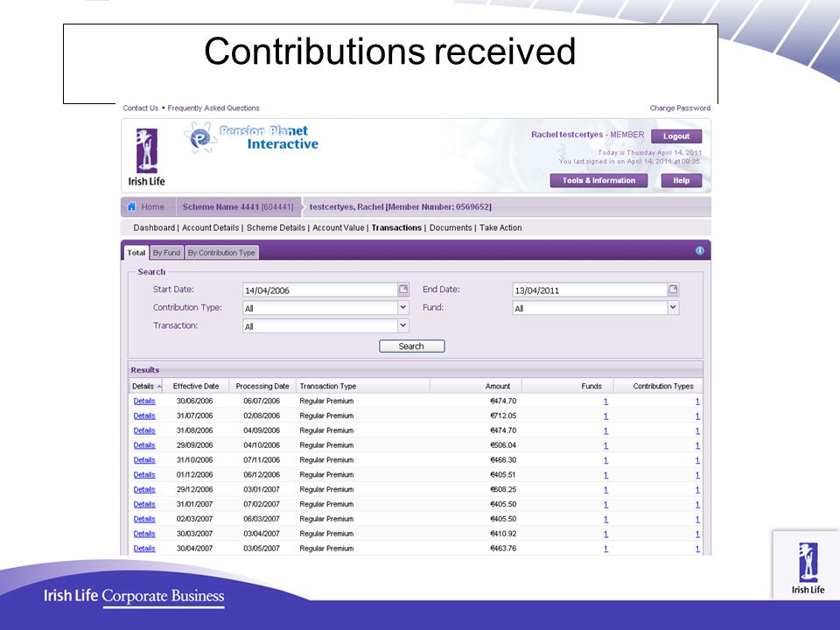Viewport: 840px width, 630px height.
Task: Open Details for 31/10/2006 transaction
Action: click(x=144, y=459)
